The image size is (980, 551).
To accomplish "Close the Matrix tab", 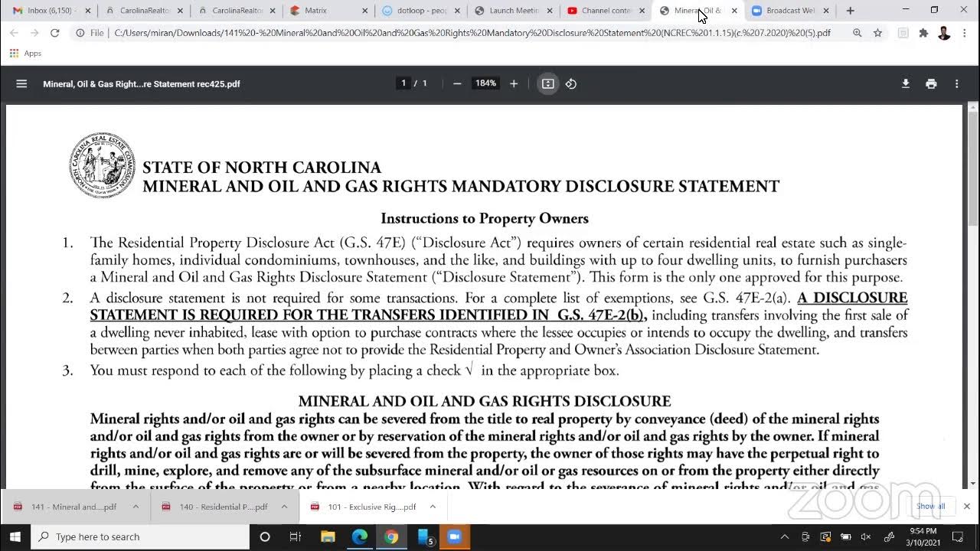I will point(365,11).
